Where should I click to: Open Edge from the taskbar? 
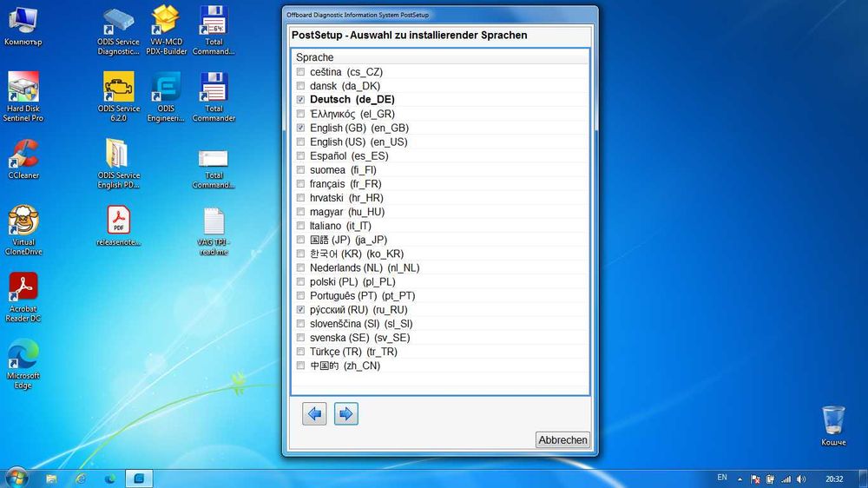pos(110,478)
